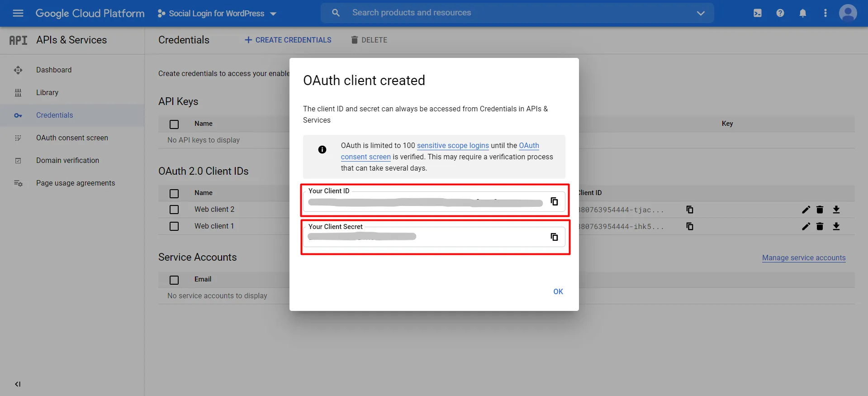Copy Your Client Secret to clipboard
The width and height of the screenshot is (868, 396).
(554, 237)
